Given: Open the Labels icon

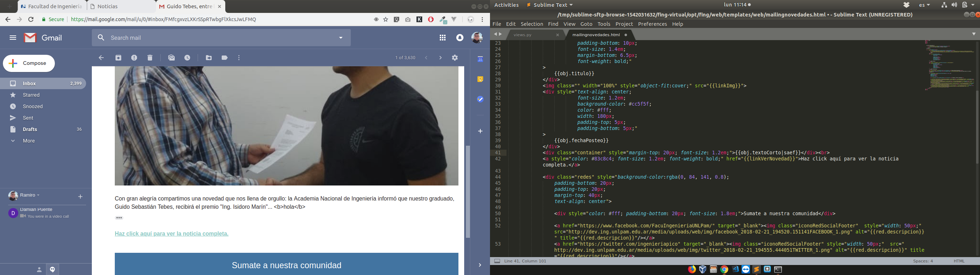Looking at the screenshot, I should click(225, 58).
